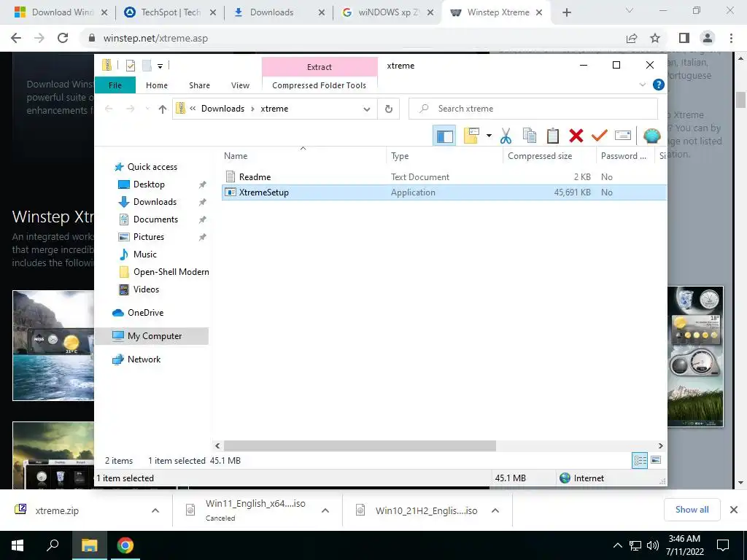
Task: Open folder options toolbar icon
Action: (x=471, y=136)
